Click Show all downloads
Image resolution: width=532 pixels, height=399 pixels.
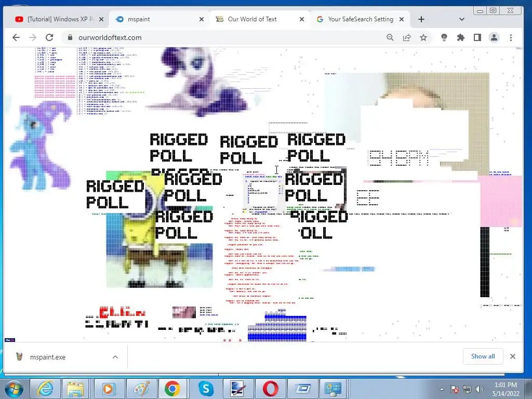coord(483,356)
